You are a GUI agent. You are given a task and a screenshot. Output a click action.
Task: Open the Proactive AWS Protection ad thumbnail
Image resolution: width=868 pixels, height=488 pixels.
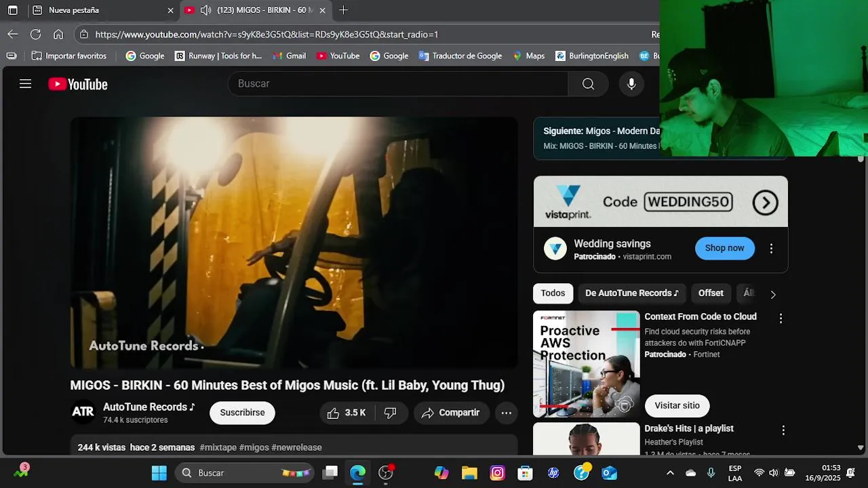pyautogui.click(x=587, y=364)
